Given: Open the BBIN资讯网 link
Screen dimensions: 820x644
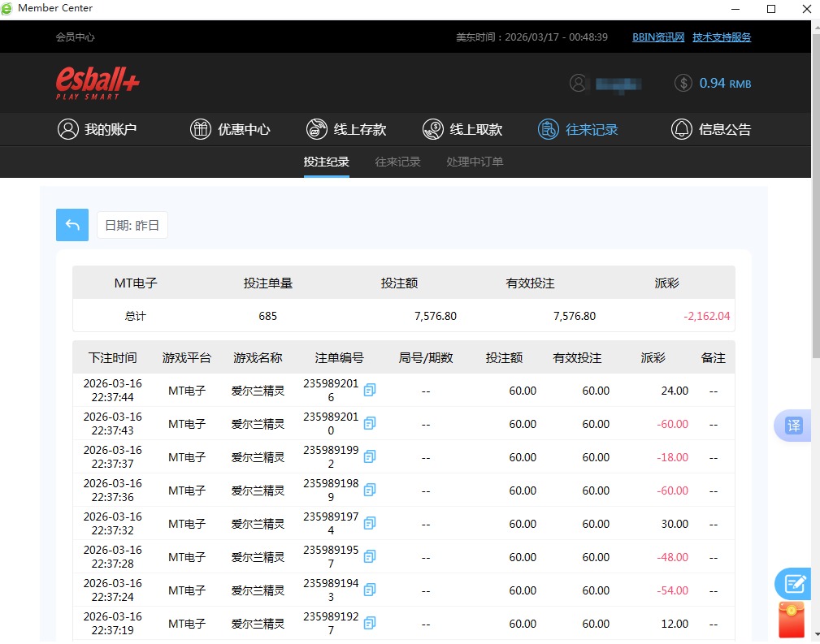Looking at the screenshot, I should [657, 37].
